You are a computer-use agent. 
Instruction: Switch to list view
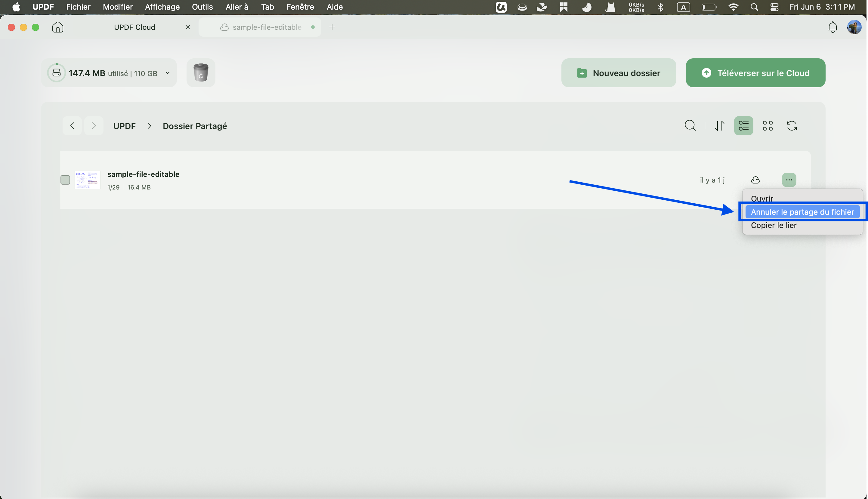pyautogui.click(x=743, y=126)
